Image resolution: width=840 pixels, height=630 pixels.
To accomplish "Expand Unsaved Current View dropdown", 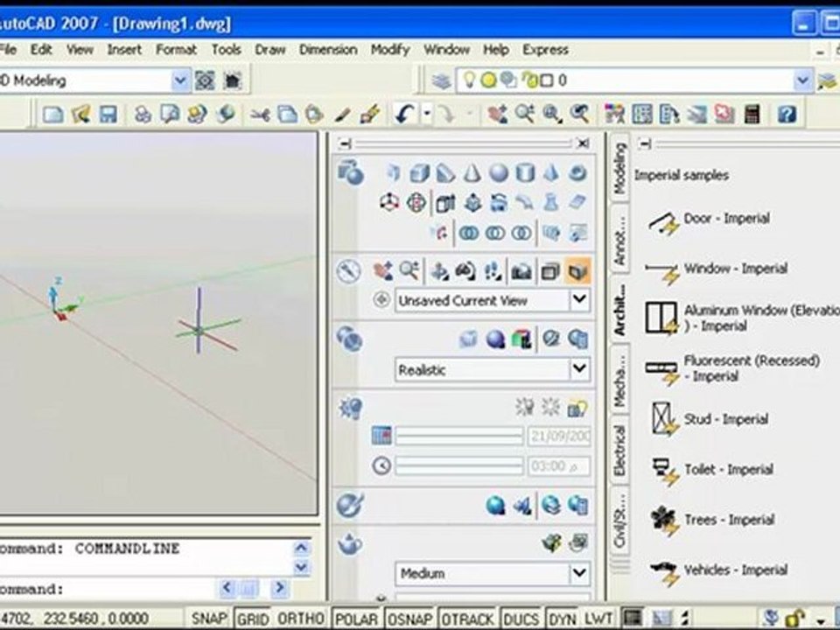I will coord(579,299).
